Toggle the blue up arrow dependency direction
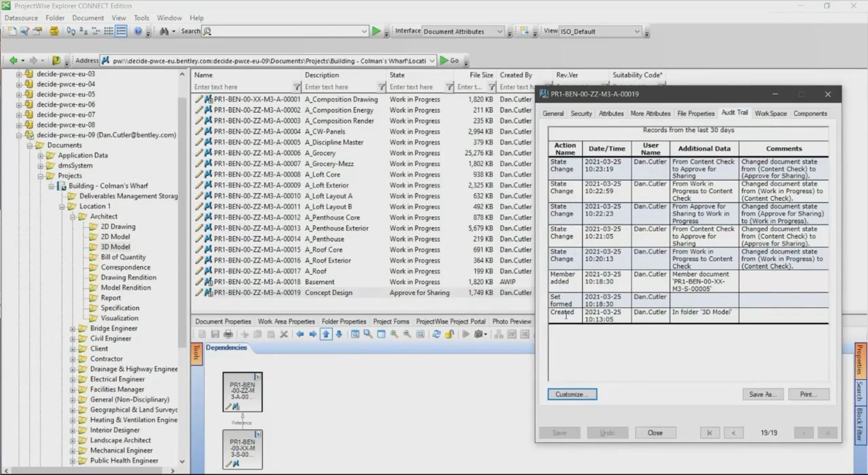This screenshot has width=868, height=475. [x=326, y=334]
